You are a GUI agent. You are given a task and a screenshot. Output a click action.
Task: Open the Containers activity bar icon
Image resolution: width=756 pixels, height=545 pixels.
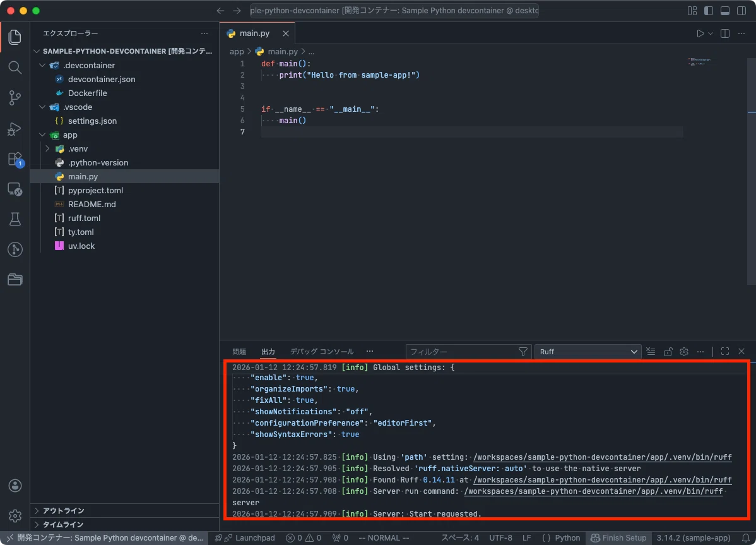pyautogui.click(x=15, y=279)
